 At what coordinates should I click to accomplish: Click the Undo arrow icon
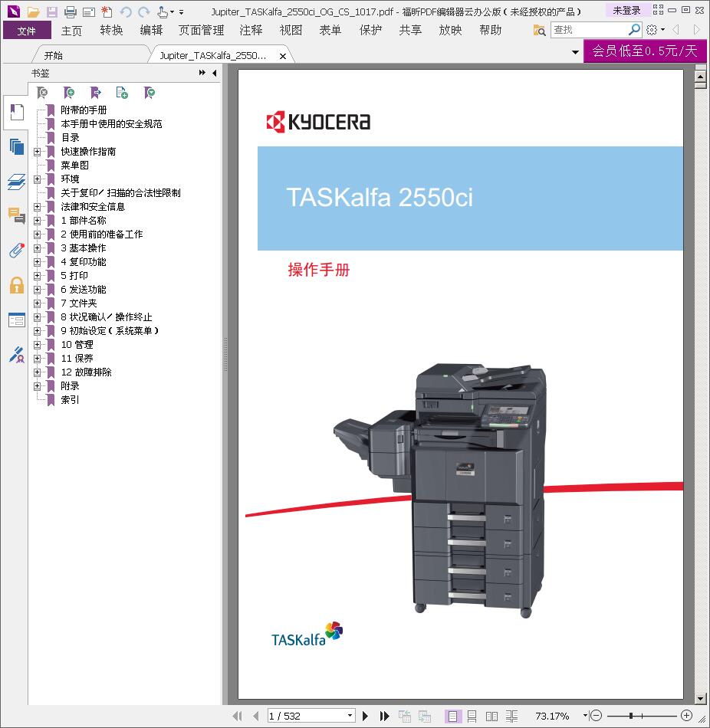126,12
